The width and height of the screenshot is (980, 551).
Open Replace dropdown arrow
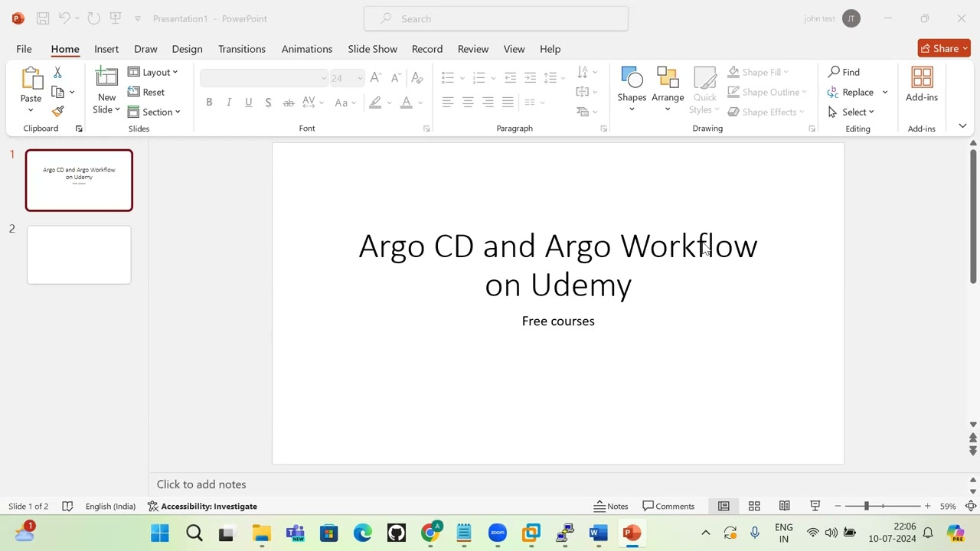885,92
